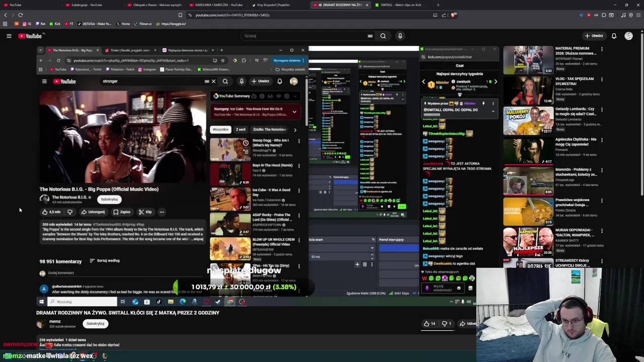This screenshot has width=644, height=362.
Task: Click inner YouTube microphone voice search
Action: point(242,81)
